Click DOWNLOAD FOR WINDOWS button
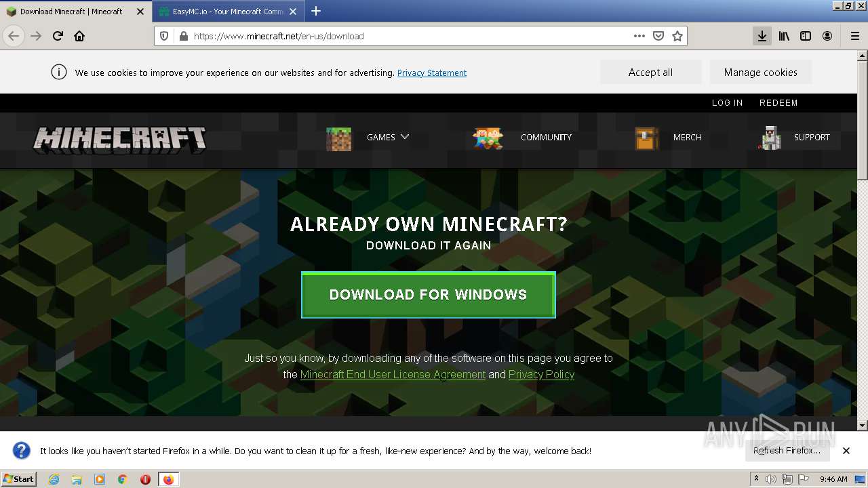 pos(428,295)
